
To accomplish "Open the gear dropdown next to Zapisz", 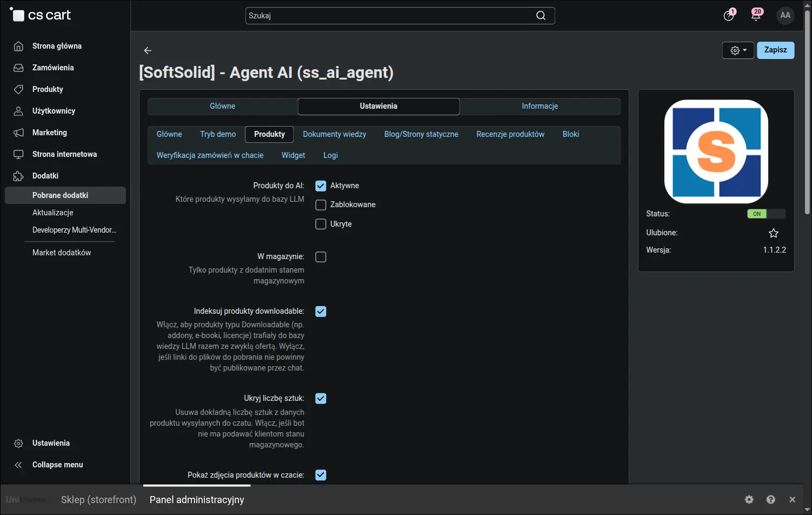I will [738, 50].
